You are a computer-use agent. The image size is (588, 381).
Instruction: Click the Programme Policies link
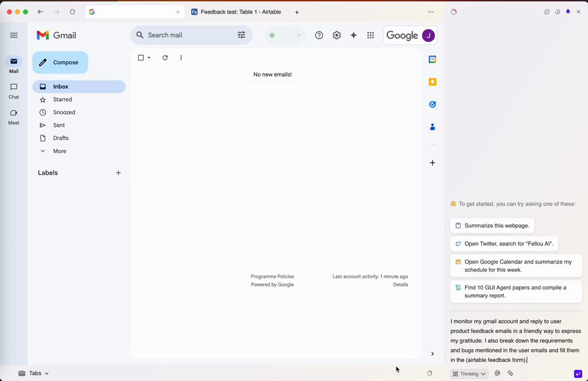click(x=272, y=276)
